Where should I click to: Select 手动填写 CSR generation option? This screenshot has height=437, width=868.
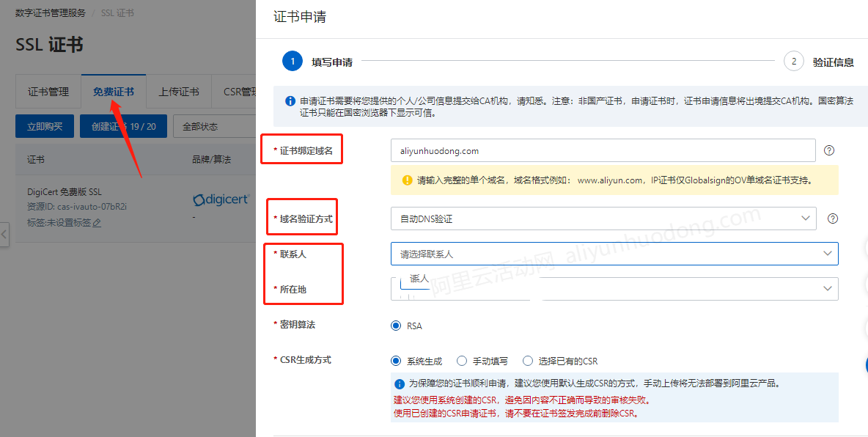coord(462,361)
